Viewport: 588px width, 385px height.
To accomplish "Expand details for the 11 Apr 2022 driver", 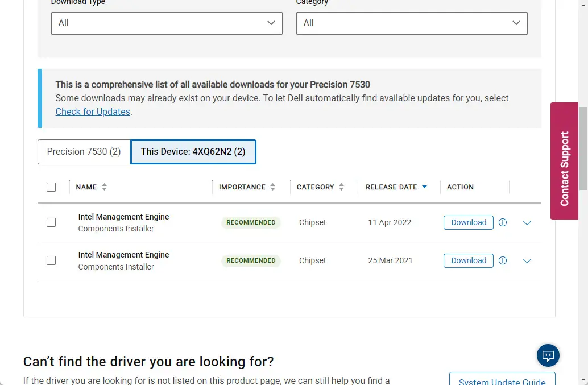I will tap(527, 222).
